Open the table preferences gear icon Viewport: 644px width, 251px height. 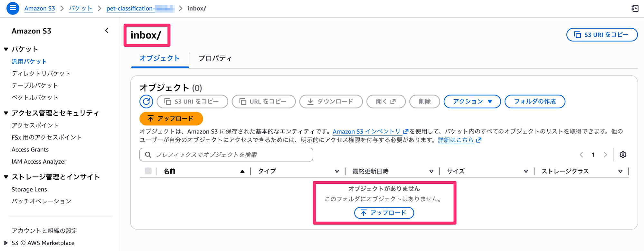(623, 155)
